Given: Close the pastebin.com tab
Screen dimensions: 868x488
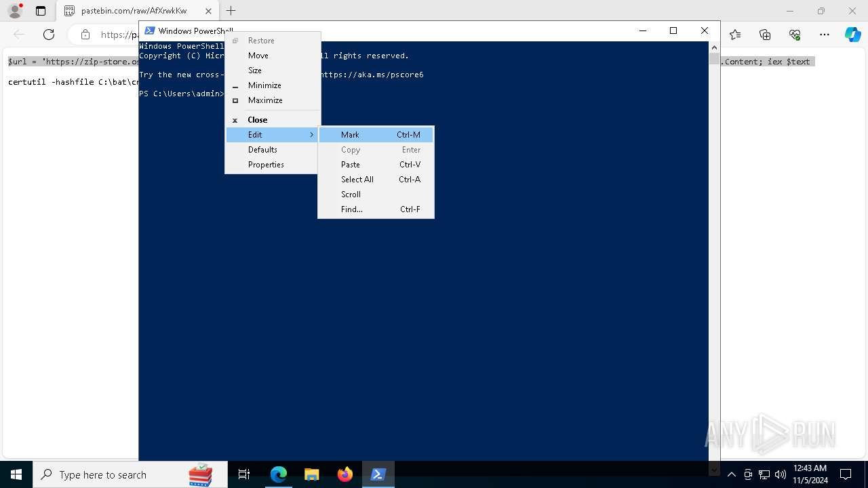Looking at the screenshot, I should [x=208, y=11].
